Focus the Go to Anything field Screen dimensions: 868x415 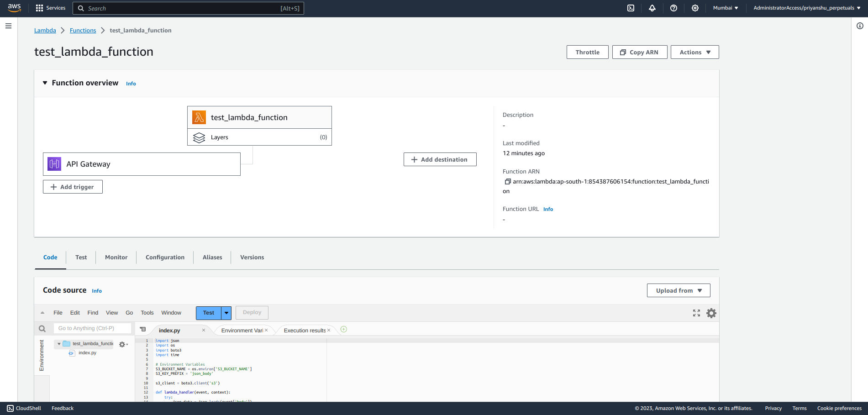coord(93,328)
